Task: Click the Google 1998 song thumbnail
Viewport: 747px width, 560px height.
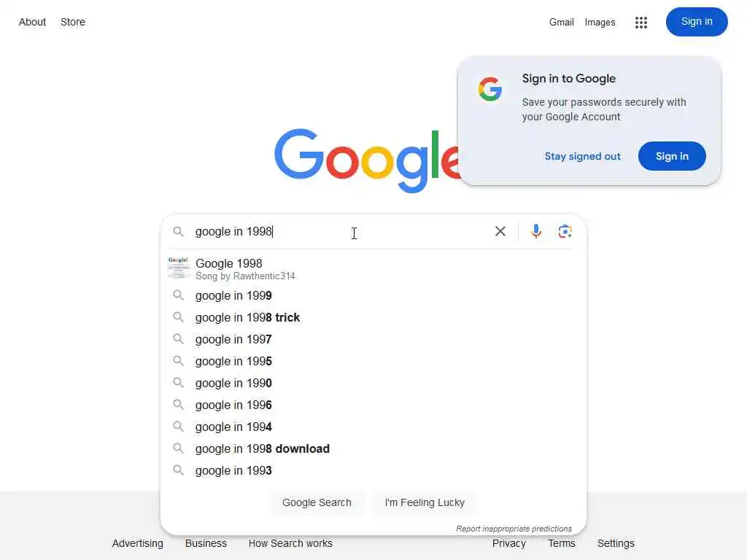Action: 178,268
